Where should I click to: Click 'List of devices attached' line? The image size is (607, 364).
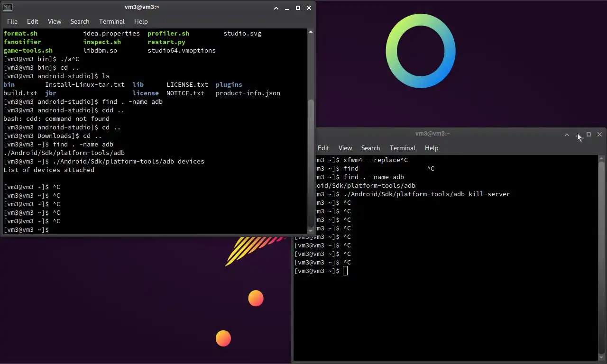coord(49,170)
